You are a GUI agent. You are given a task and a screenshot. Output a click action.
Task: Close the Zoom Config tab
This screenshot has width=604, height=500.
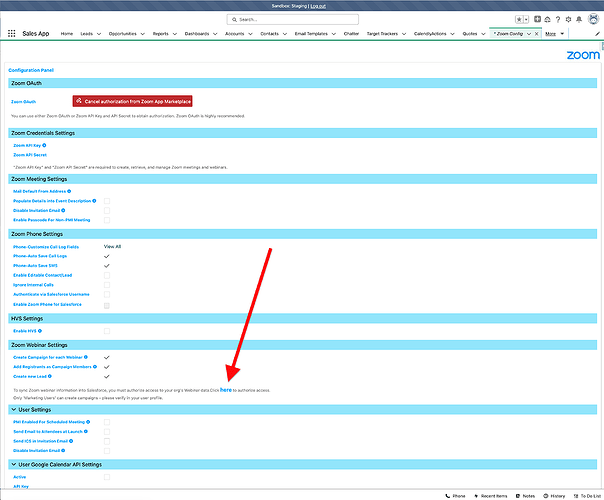pos(537,34)
